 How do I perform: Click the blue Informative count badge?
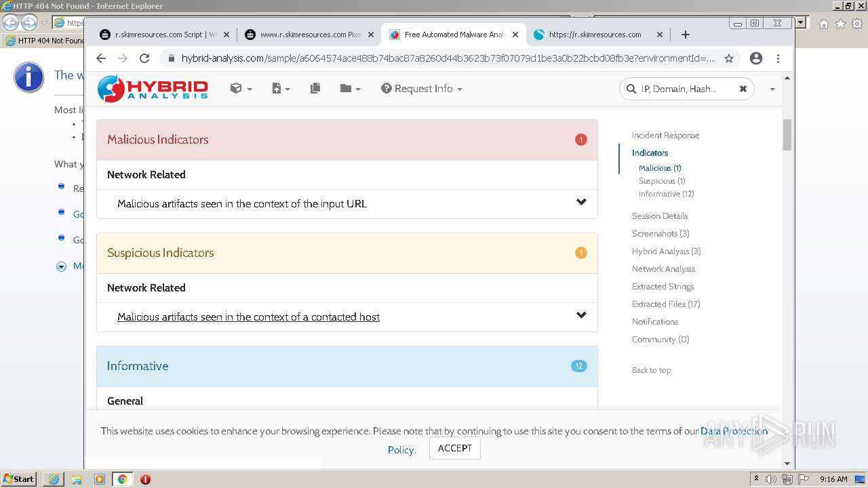(579, 366)
